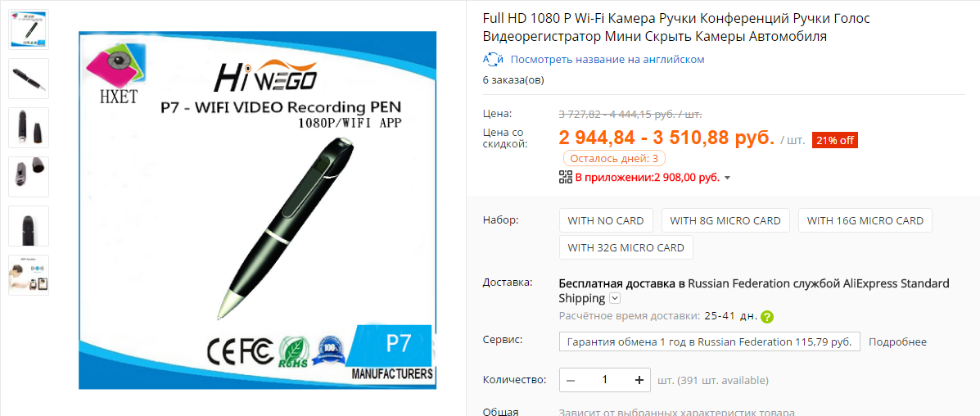Choose the WITH 8G MICRO CARD option
980x416 pixels.
coord(725,221)
